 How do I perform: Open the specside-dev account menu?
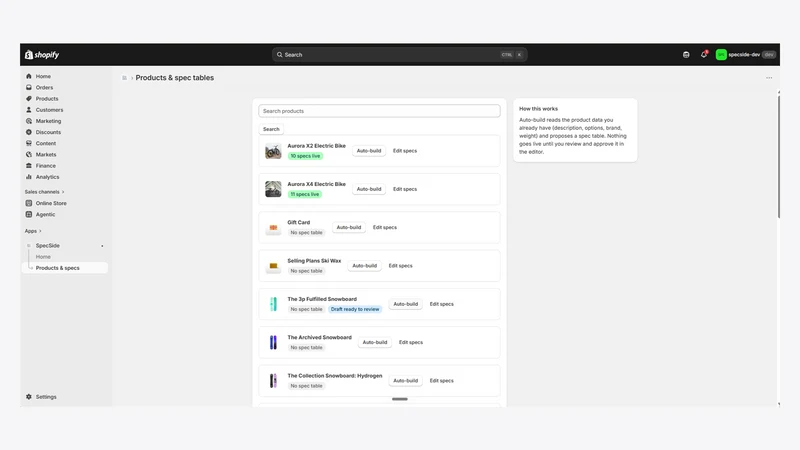click(745, 55)
